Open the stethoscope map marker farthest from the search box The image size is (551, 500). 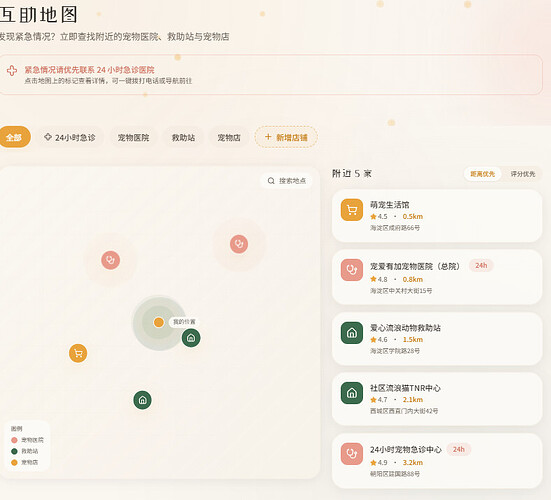(x=111, y=260)
